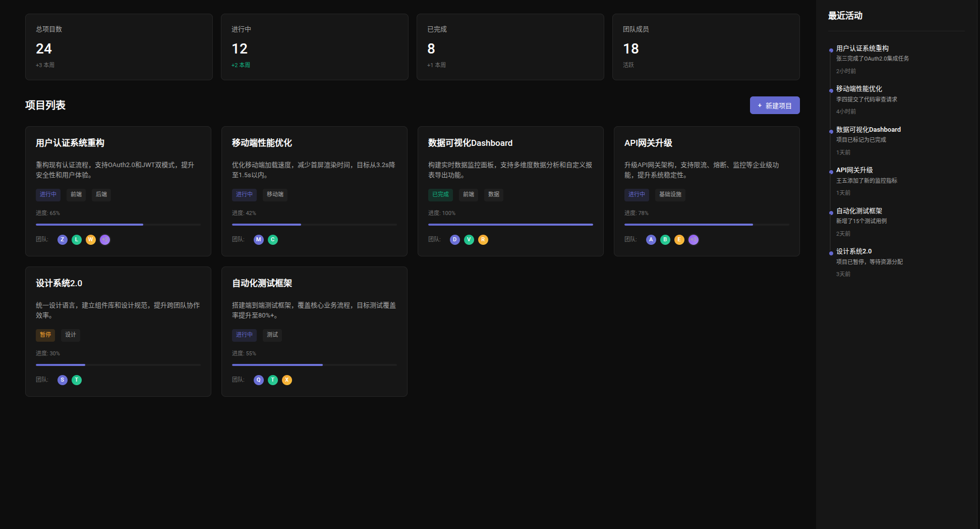Click the 65% progress bar of 用户认证系统重构
The width and height of the screenshot is (980, 529).
[x=118, y=225]
